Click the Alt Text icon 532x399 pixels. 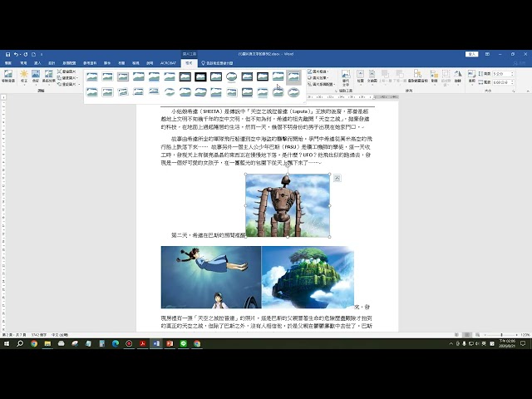(346, 77)
